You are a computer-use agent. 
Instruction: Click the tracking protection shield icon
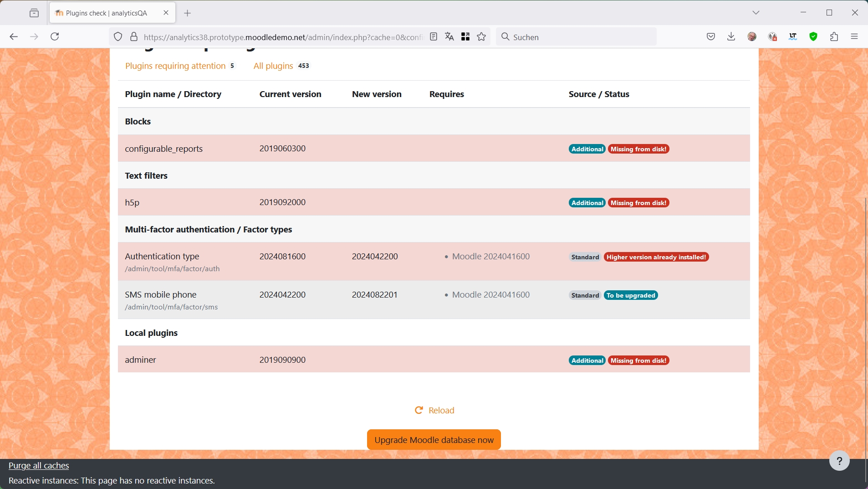[x=118, y=37]
